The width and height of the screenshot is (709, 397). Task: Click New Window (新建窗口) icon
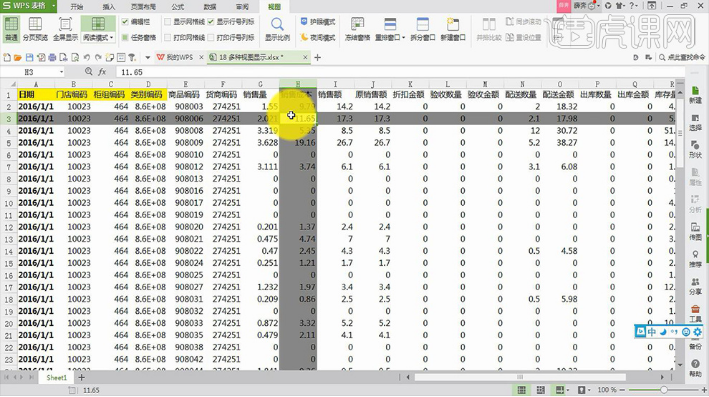pos(453,24)
